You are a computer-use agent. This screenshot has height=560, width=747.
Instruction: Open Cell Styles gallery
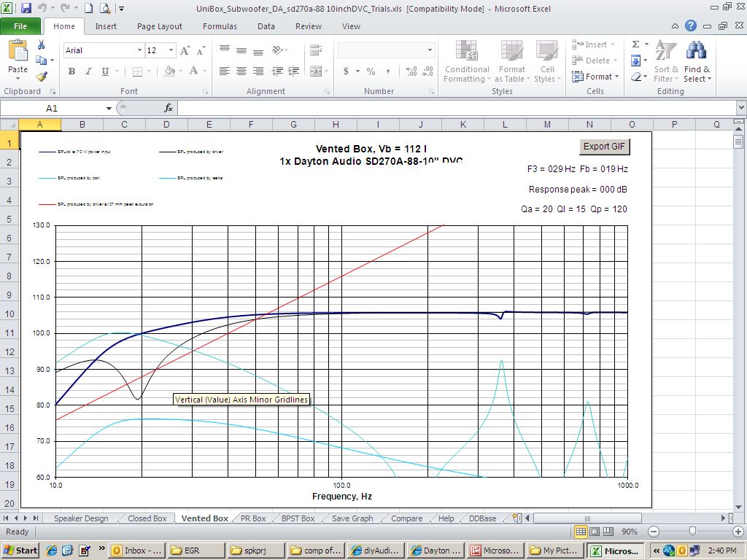click(547, 62)
